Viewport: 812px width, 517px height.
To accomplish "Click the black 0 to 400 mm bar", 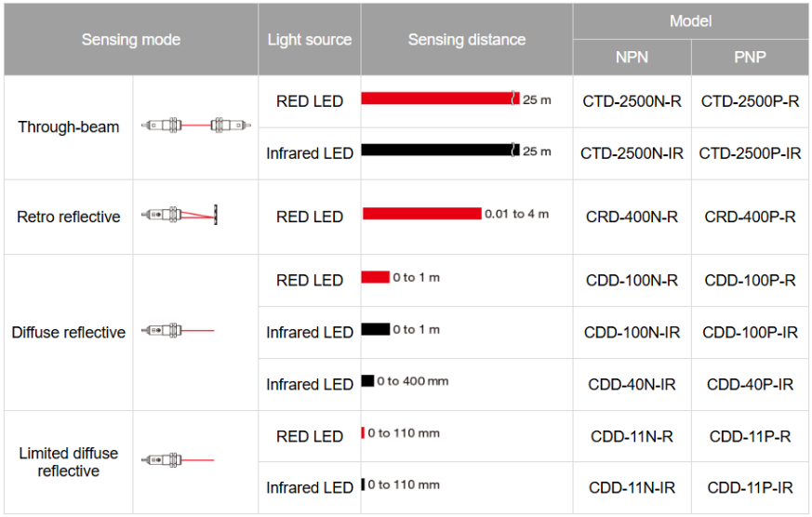I will [367, 380].
